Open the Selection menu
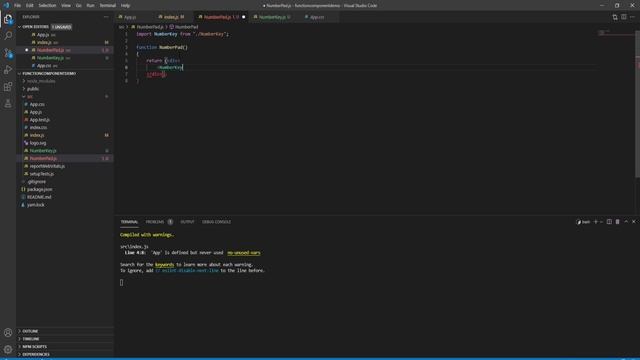The height and width of the screenshot is (360, 640). coord(47,6)
